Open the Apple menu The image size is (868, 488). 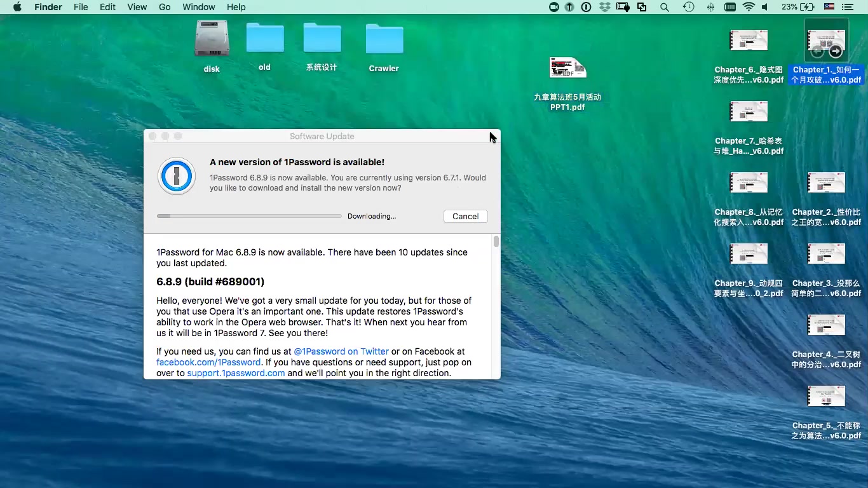click(x=17, y=7)
